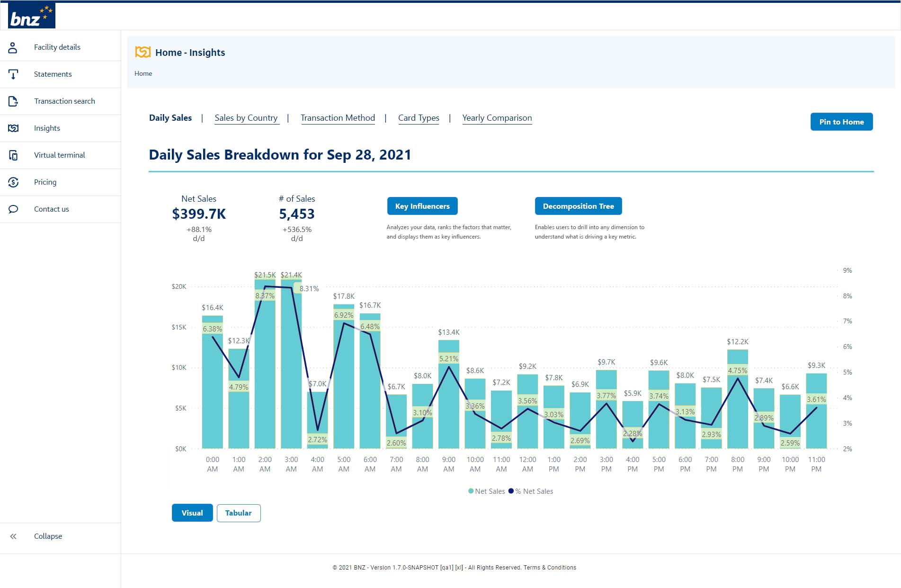
Task: Open Key Influencers analysis
Action: tap(422, 206)
